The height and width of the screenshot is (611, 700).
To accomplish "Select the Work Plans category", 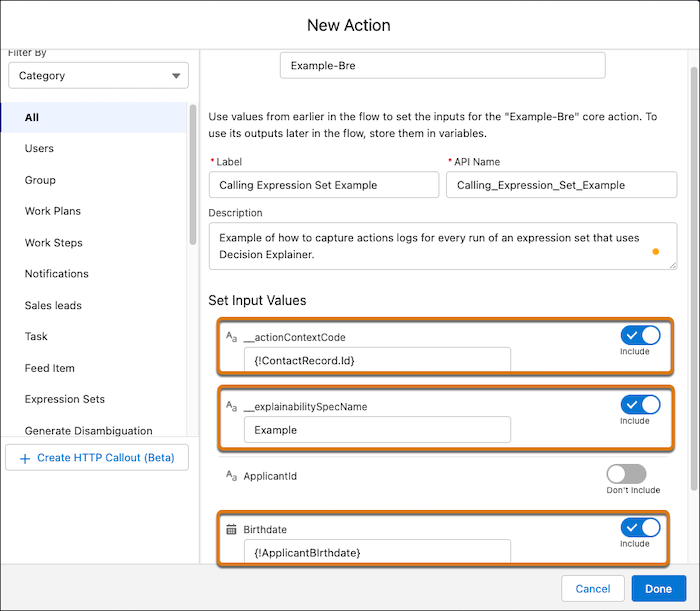I will (53, 211).
